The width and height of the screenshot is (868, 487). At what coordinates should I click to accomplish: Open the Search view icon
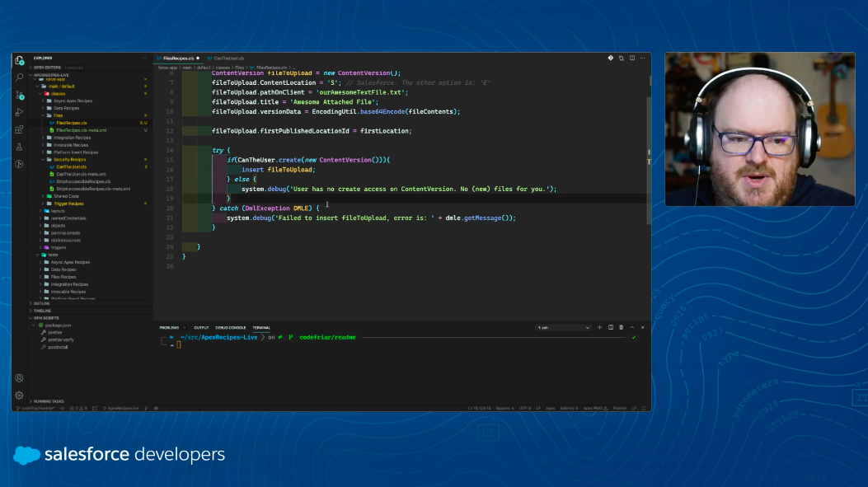pyautogui.click(x=20, y=77)
